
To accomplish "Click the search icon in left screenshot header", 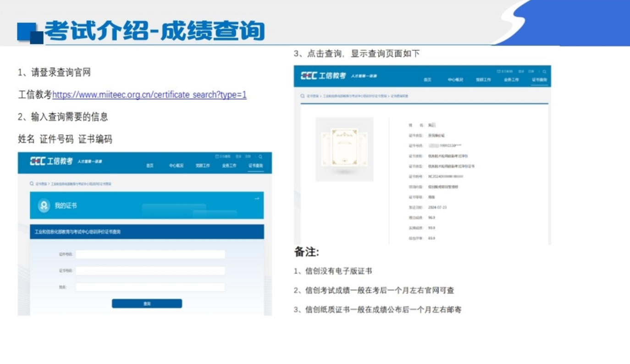I will click(260, 157).
